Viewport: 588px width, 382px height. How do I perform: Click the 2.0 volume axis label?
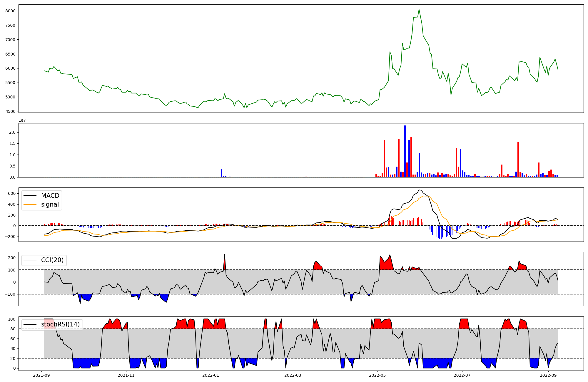[12, 133]
